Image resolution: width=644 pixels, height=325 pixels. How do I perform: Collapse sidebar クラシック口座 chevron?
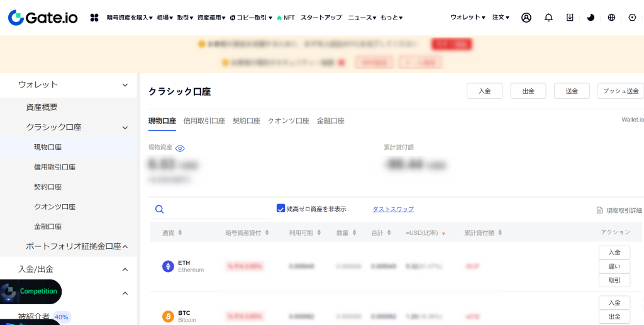click(125, 127)
